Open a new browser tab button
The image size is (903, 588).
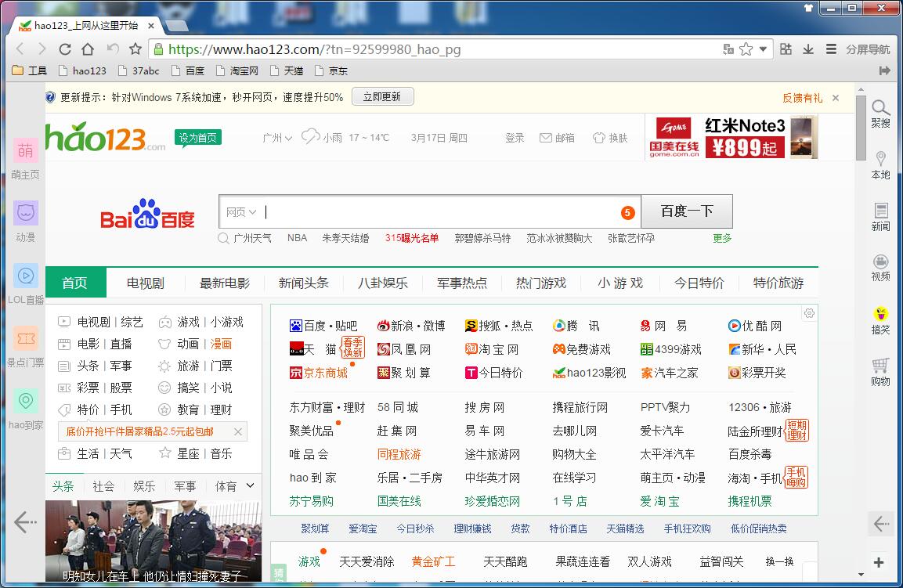click(x=177, y=26)
